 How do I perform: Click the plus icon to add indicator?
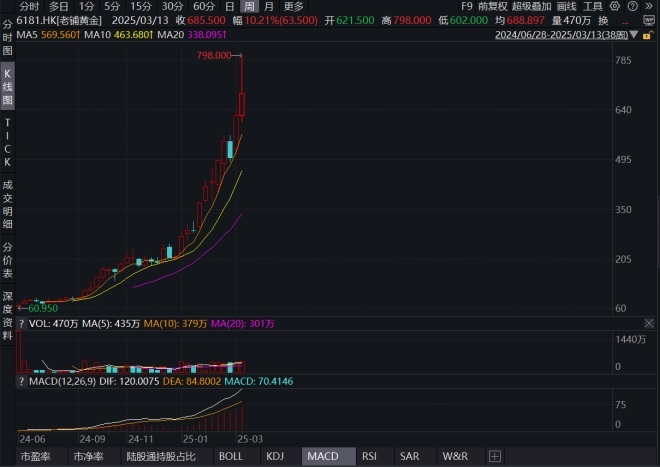coord(494,456)
